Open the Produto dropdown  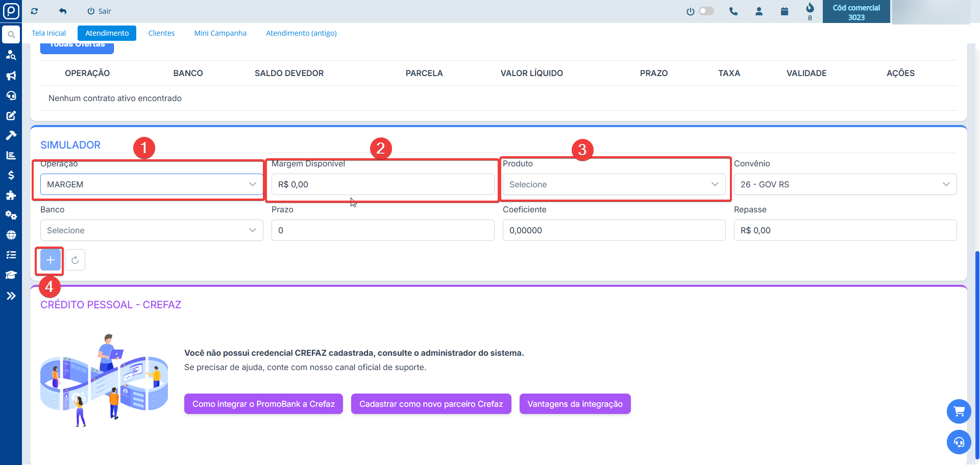614,184
